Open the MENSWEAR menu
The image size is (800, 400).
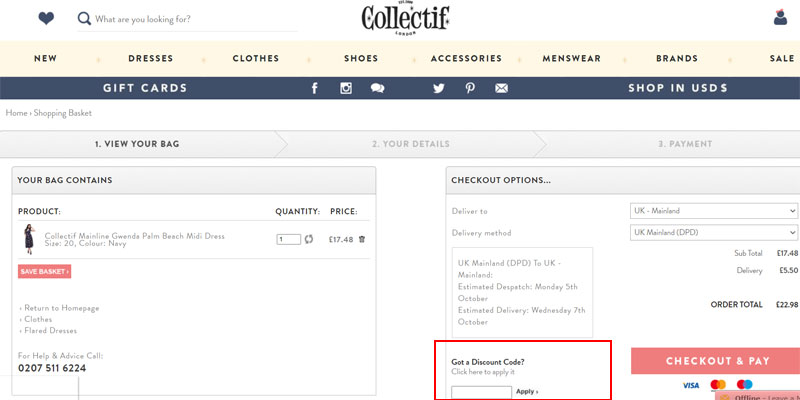[x=571, y=59]
